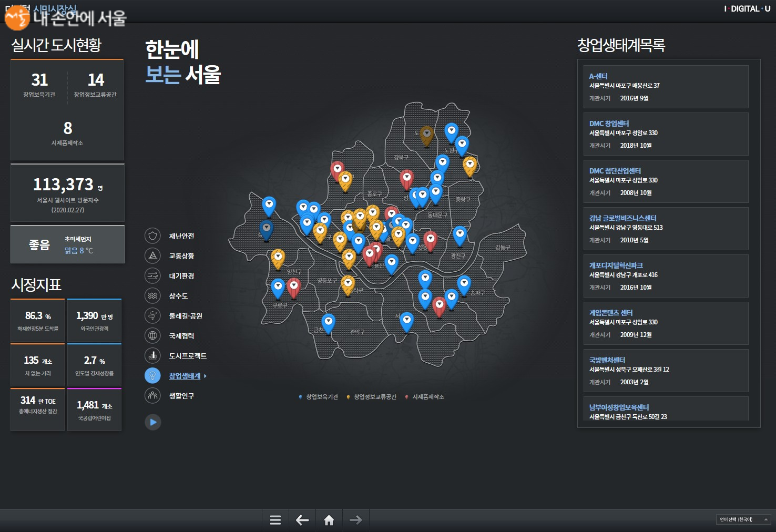The height and width of the screenshot is (532, 776).
Task: Click the 상수도 water waves icon
Action: pyautogui.click(x=152, y=296)
